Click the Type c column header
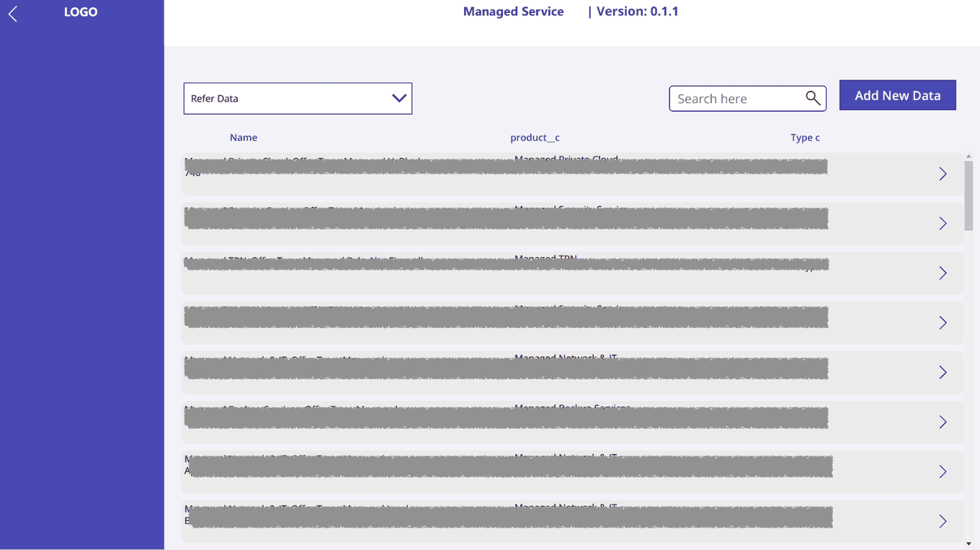 click(805, 138)
